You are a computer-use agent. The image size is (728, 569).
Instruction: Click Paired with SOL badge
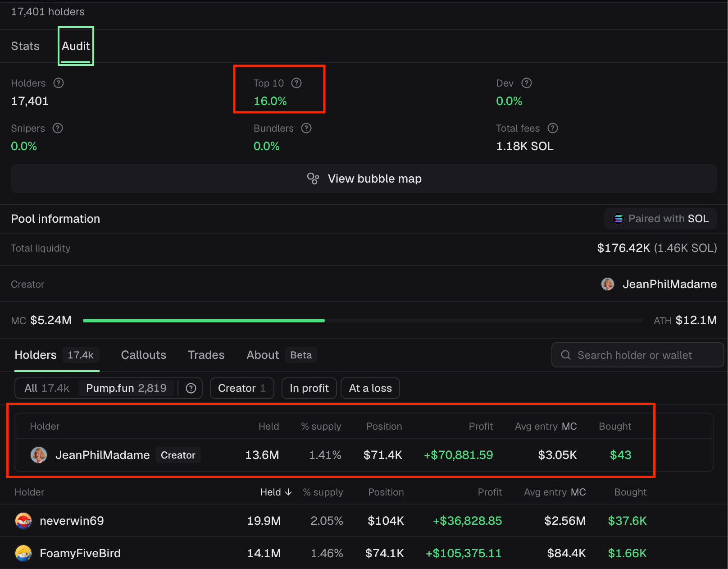pos(660,219)
